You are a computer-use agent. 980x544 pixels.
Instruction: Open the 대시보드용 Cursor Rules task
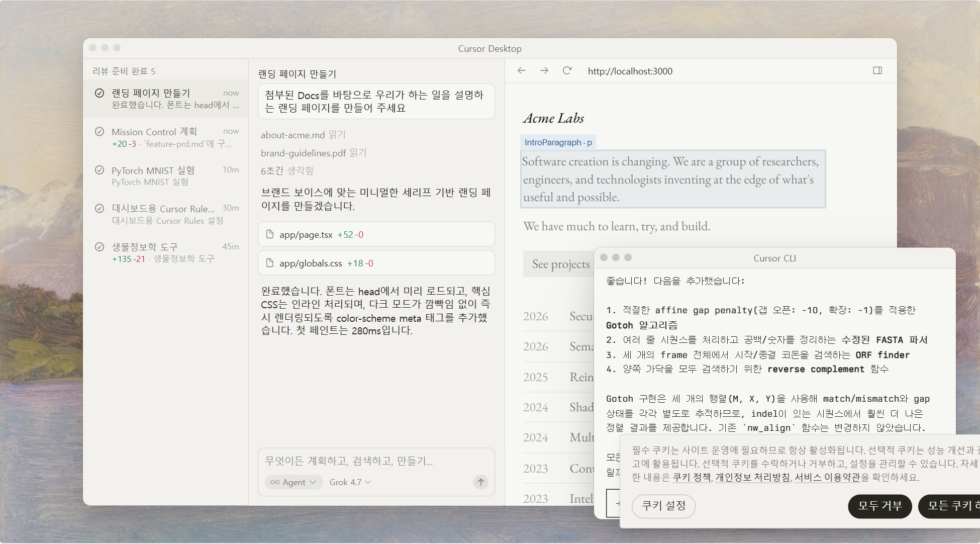[x=166, y=214]
